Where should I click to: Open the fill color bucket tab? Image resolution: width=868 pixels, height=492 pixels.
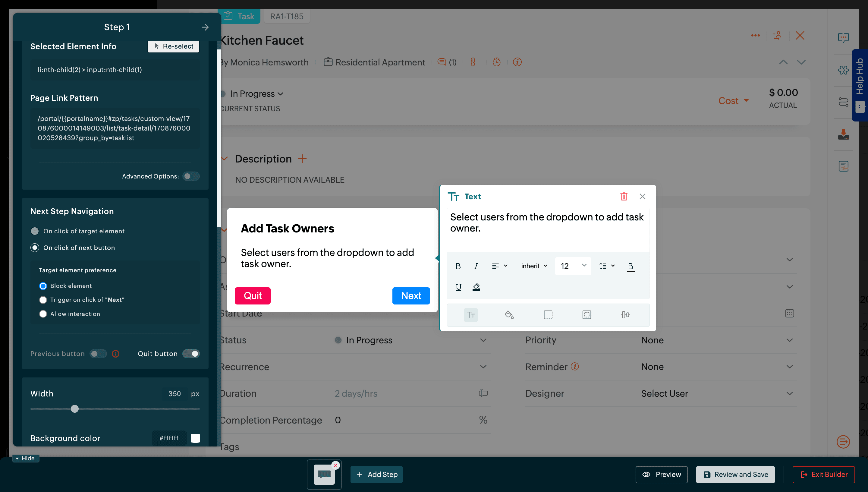click(x=509, y=315)
